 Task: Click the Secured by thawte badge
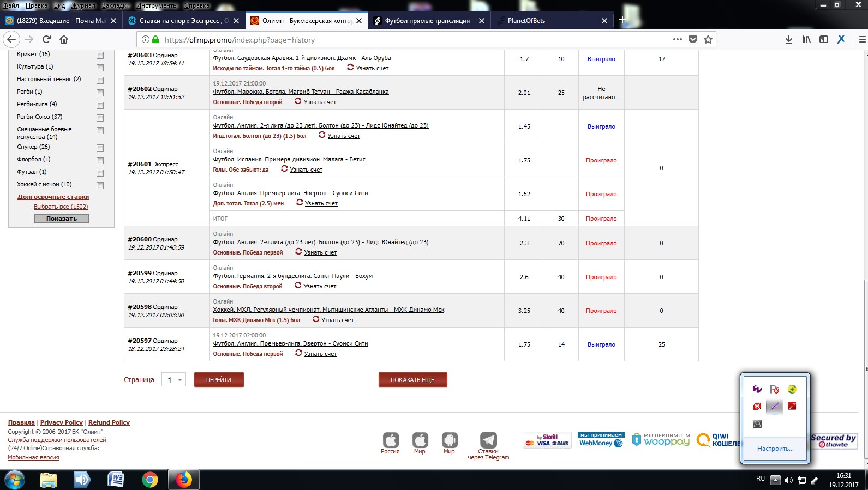834,440
